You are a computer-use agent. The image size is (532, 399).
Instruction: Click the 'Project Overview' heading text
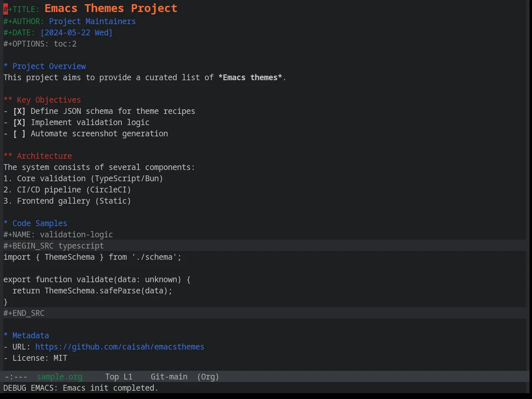coord(49,66)
